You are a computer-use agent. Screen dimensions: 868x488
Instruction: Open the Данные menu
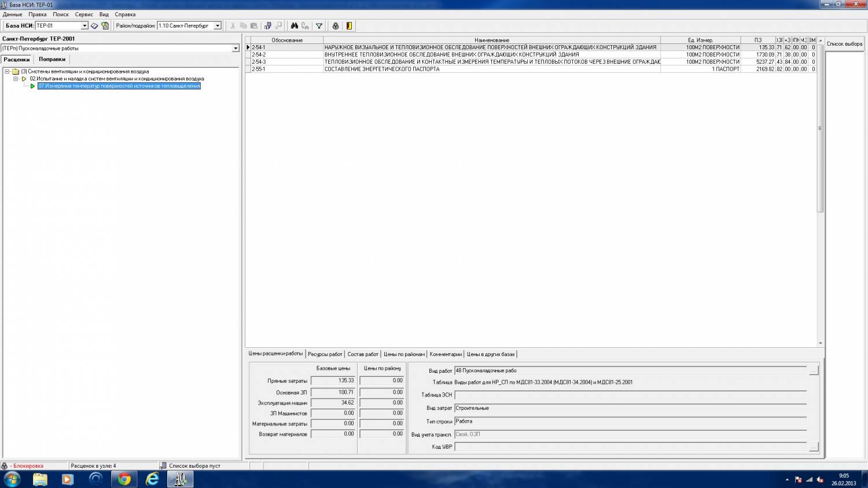(x=13, y=14)
